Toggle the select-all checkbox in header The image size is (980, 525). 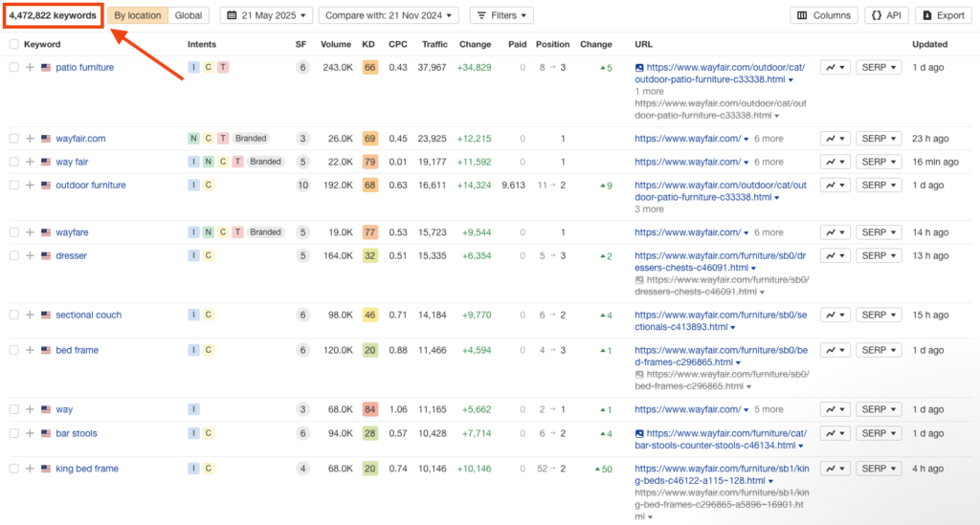pos(13,44)
